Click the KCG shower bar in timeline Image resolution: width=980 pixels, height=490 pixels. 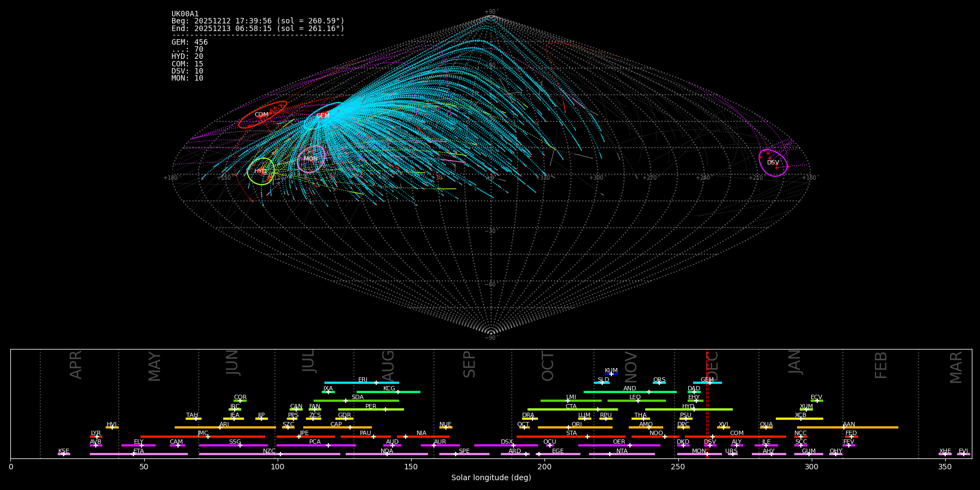388,392
